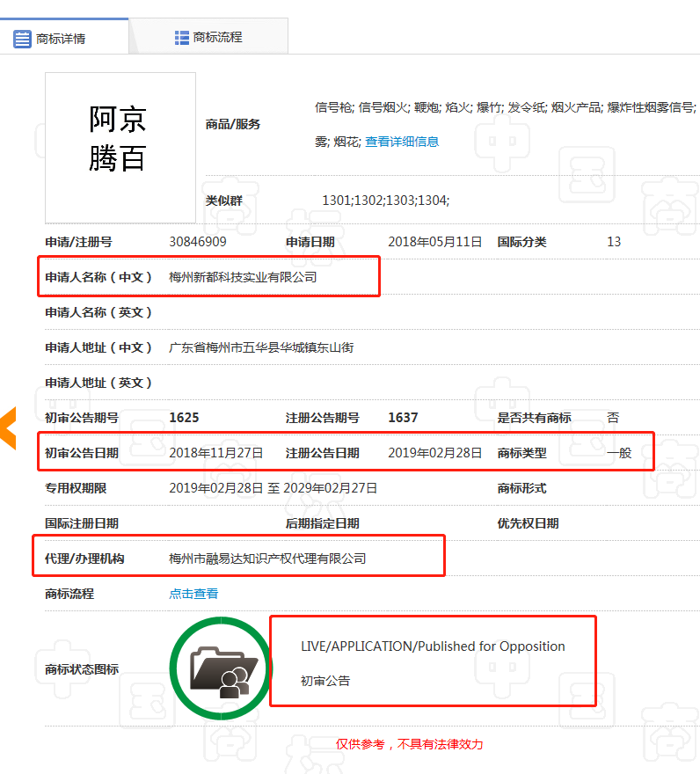The height and width of the screenshot is (774, 700).
Task: Open the 商标流程 tab label
Action: point(217,37)
